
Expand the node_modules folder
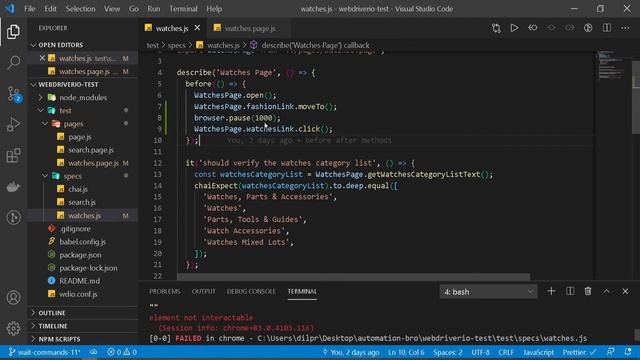tap(83, 98)
